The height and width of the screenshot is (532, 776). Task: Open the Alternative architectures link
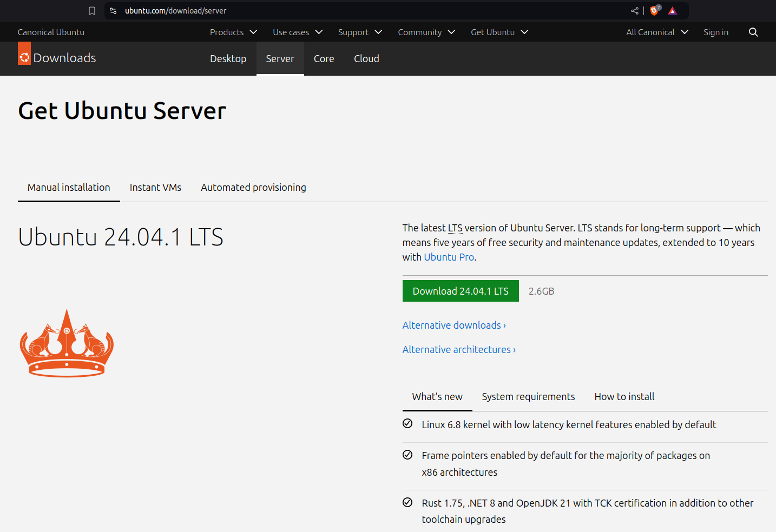[x=459, y=350]
